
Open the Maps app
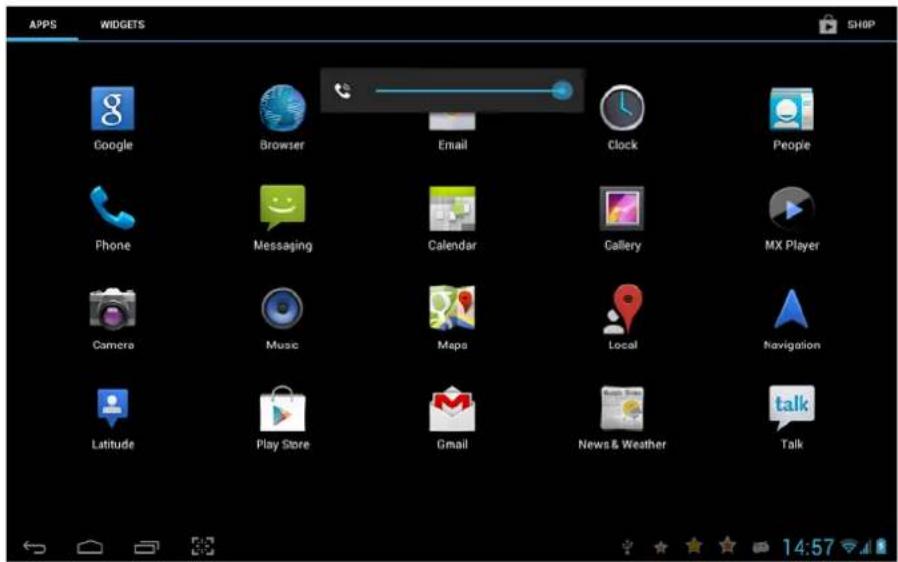pos(452,308)
